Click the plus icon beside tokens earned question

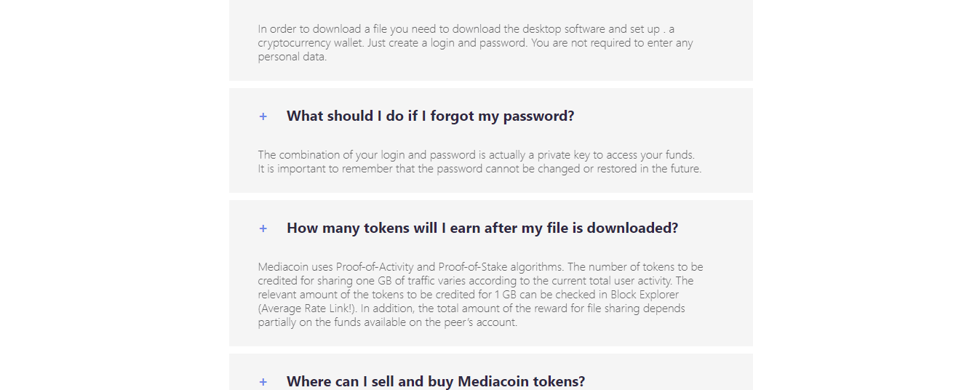pos(263,228)
